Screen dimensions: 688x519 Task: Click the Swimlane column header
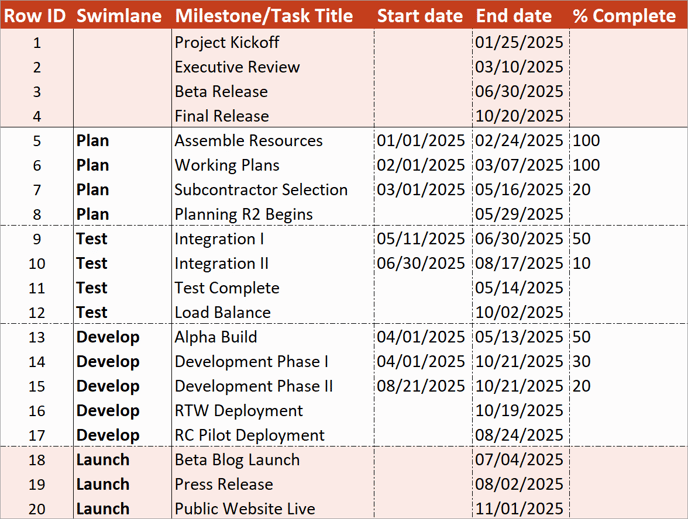(119, 15)
